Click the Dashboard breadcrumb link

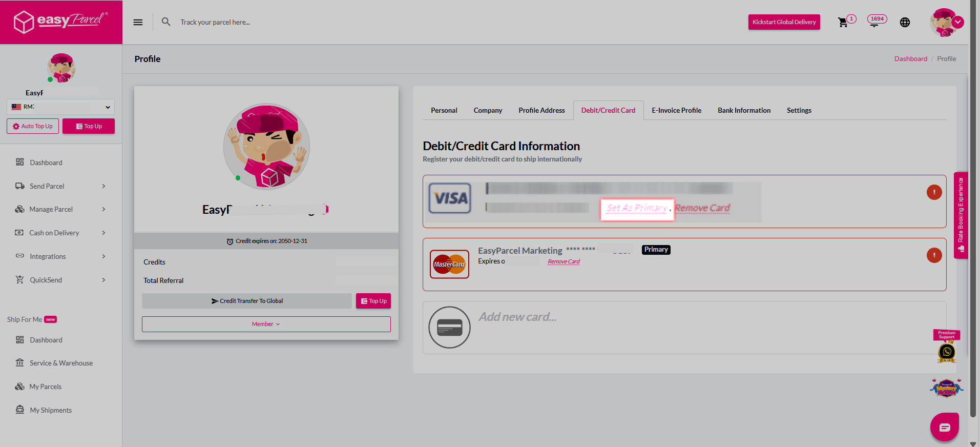[x=910, y=58]
